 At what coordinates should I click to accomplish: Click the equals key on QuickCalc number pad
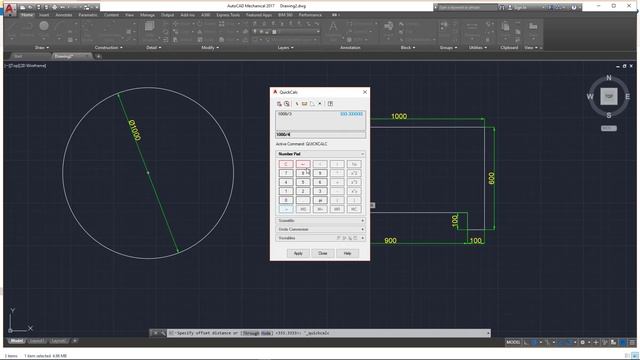[286, 209]
